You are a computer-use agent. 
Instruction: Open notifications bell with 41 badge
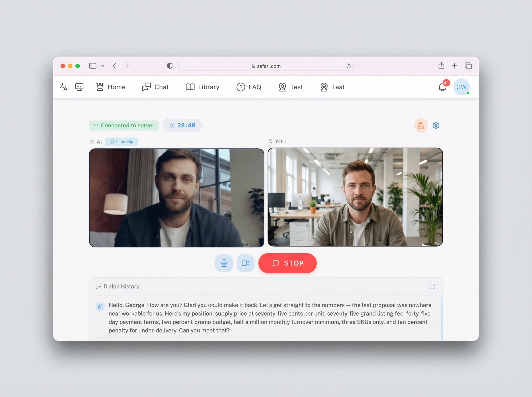tap(442, 87)
